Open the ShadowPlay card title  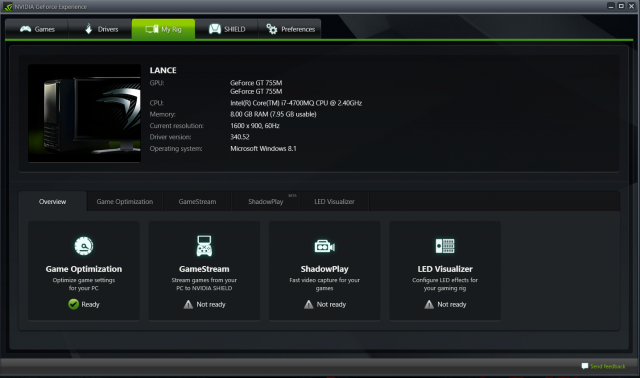[324, 269]
